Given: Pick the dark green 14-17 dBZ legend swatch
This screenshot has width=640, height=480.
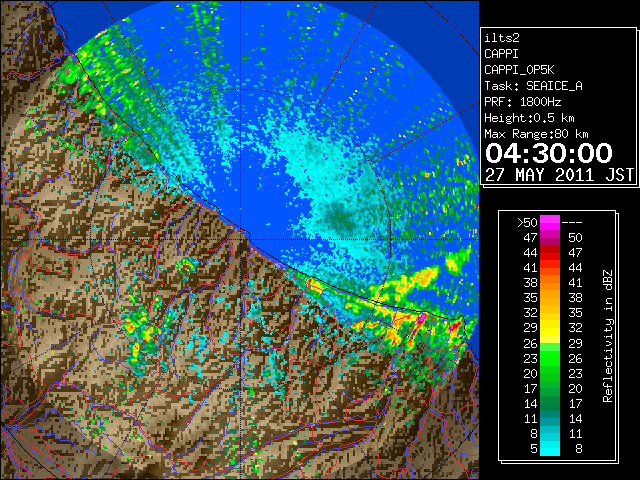Looking at the screenshot, I should [550, 403].
